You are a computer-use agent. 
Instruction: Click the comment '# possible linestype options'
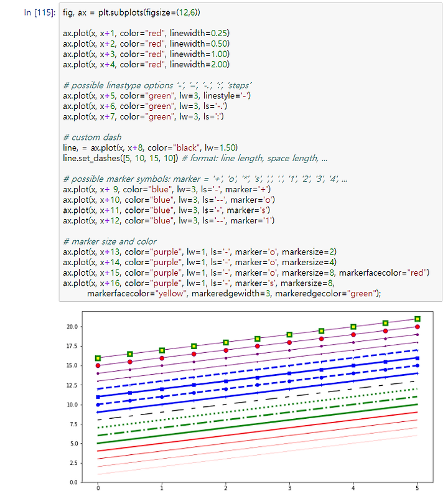click(118, 85)
